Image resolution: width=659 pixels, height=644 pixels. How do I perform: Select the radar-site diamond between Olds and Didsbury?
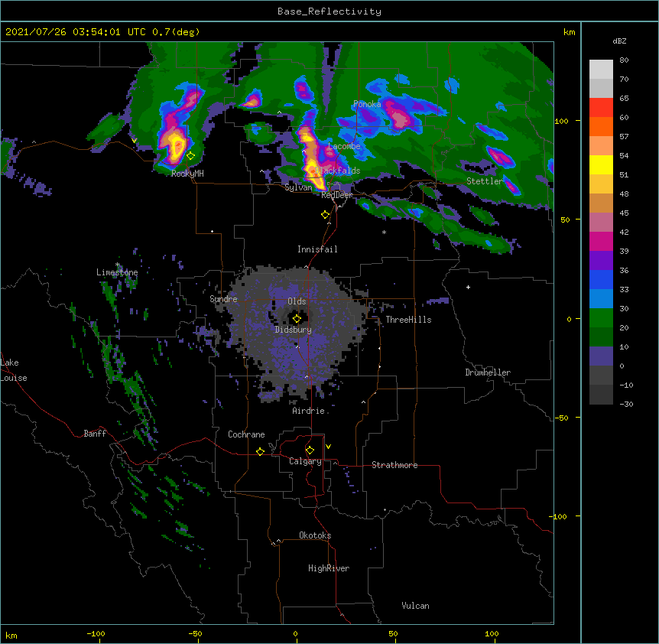tap(297, 319)
